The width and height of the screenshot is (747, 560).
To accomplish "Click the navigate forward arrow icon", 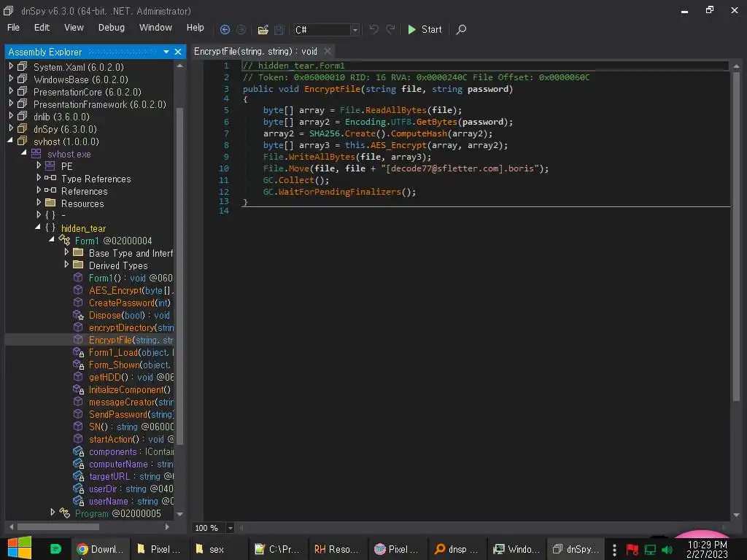I will (241, 29).
